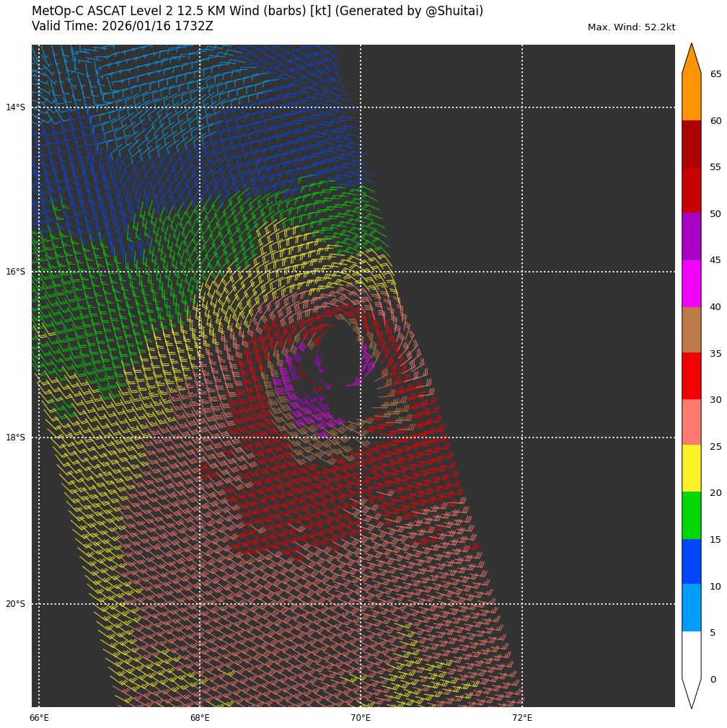
Task: Click the Max. Wind 52.2kt label
Action: 631,27
